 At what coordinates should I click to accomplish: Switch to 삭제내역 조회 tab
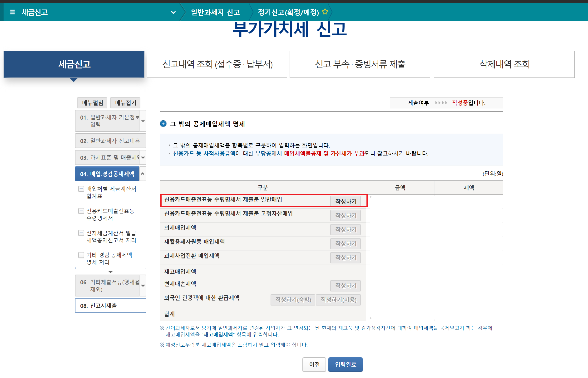[x=504, y=64]
